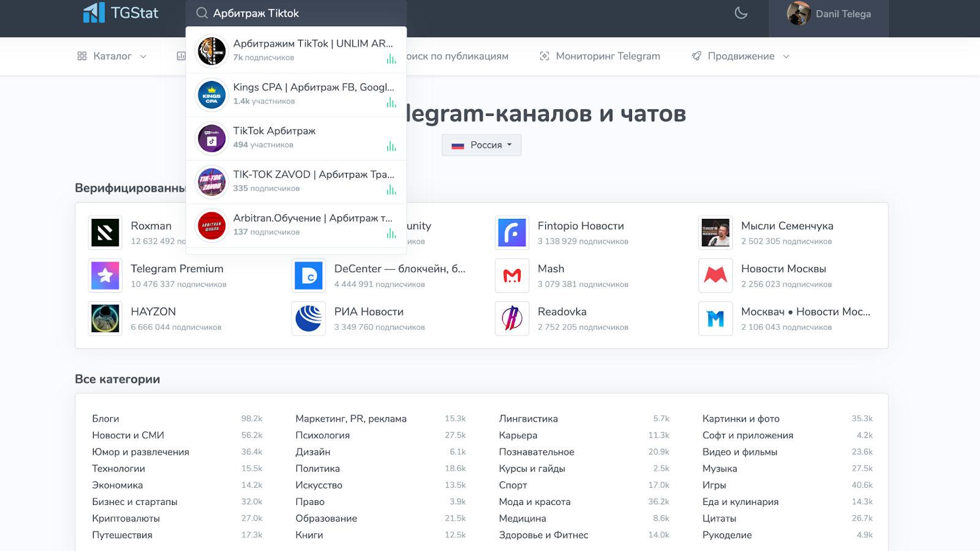Open stats chart icon for TIK-TOK ZAVOD
This screenshot has height=551, width=980.
click(391, 189)
